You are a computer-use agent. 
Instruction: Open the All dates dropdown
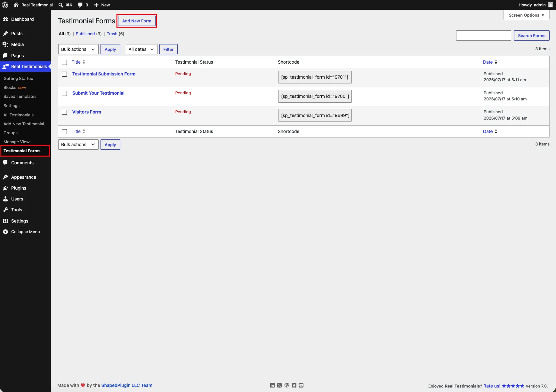141,49
